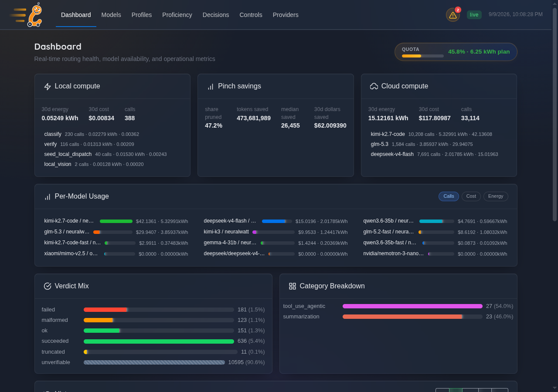Click qwen3.6-35b-fast usage row
The image size is (558, 392).
click(x=435, y=243)
